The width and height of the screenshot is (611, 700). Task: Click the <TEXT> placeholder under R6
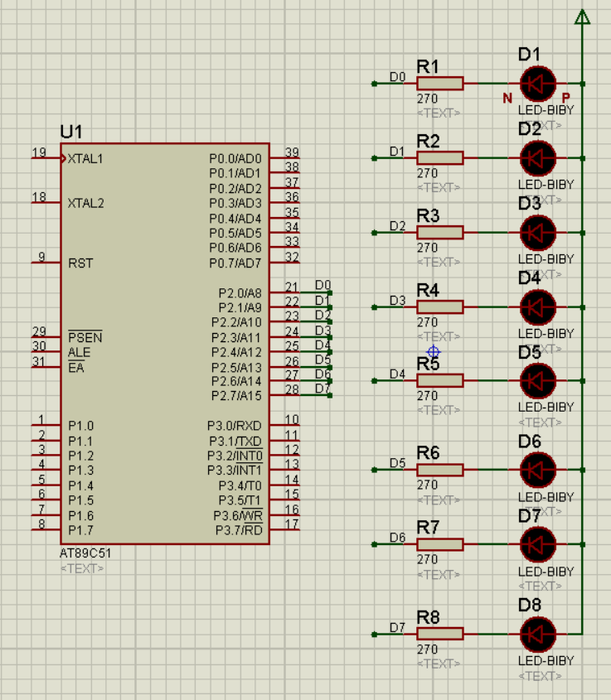click(439, 500)
